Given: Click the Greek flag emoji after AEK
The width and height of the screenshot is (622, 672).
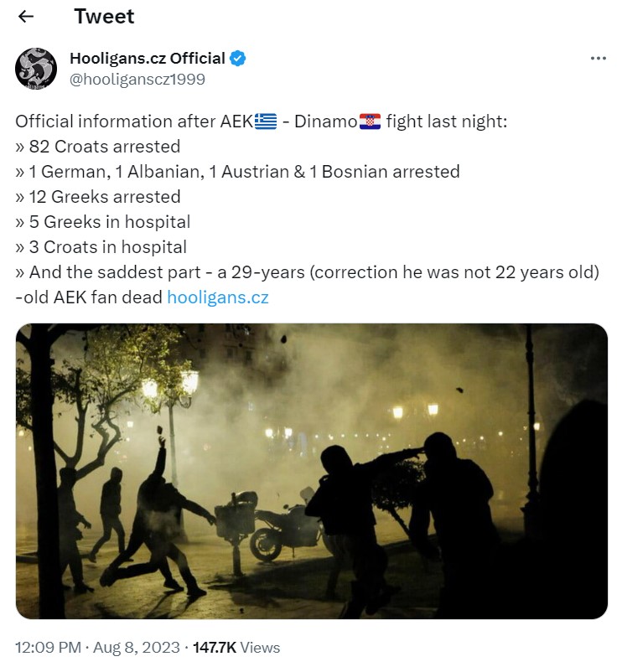Looking at the screenshot, I should (266, 121).
